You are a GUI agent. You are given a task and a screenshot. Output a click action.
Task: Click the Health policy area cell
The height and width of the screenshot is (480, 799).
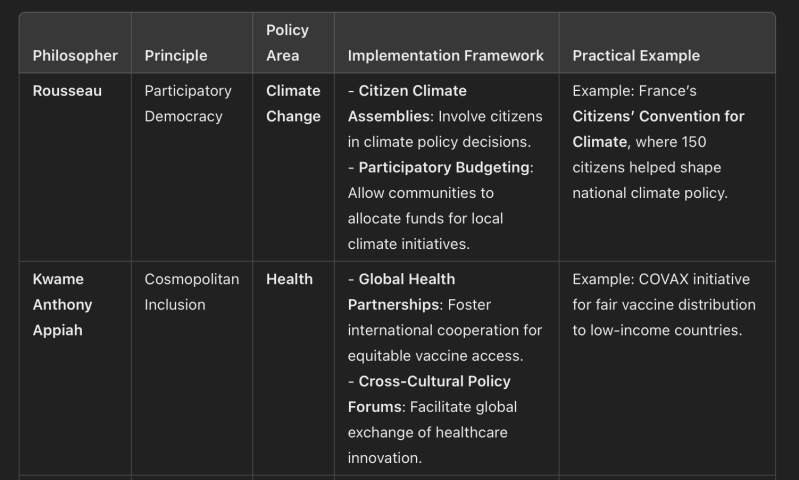[289, 279]
